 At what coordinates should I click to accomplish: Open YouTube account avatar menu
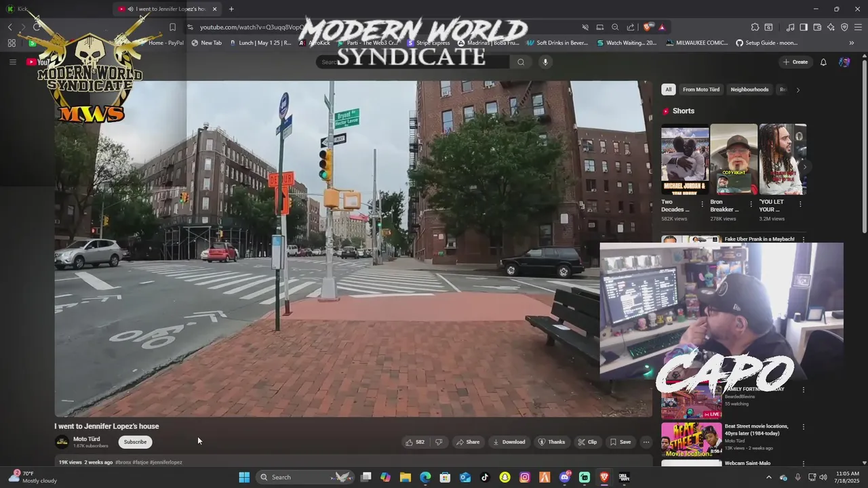coord(844,62)
